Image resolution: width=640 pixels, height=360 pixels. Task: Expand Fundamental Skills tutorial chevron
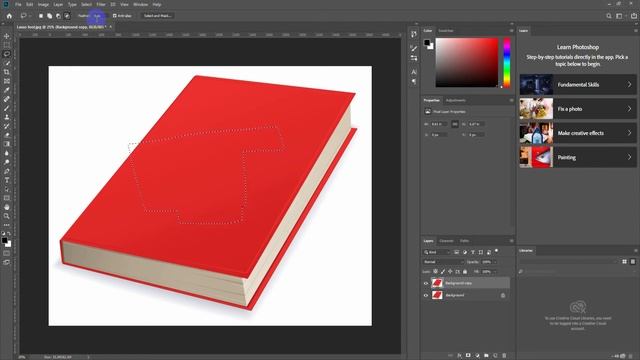[629, 84]
